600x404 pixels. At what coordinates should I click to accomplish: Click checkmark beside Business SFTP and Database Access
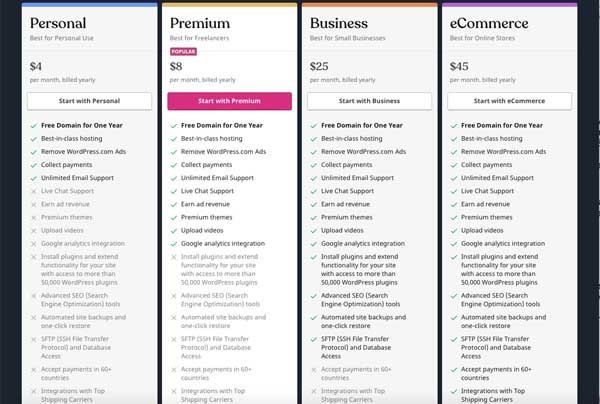(x=314, y=339)
